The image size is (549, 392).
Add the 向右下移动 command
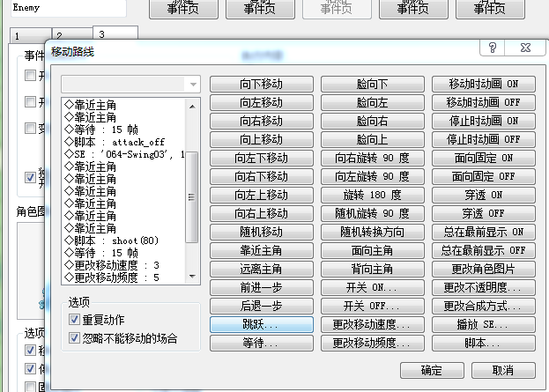coord(262,177)
